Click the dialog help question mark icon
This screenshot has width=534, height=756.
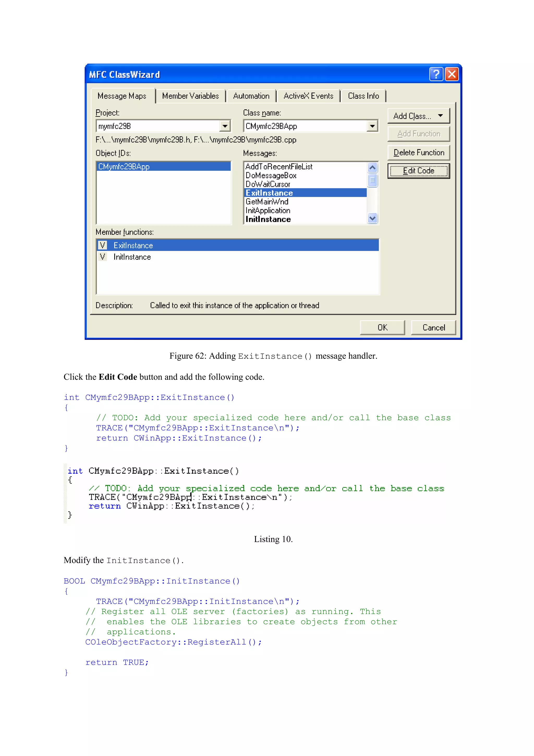pyautogui.click(x=436, y=74)
